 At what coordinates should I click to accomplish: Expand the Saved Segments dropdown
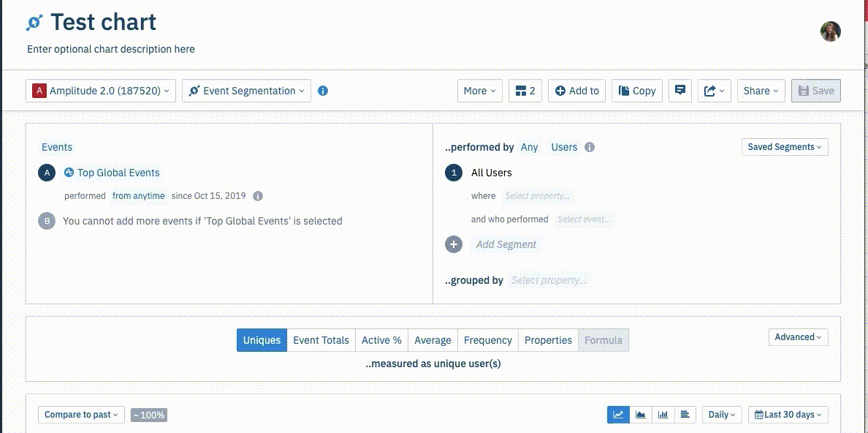784,147
